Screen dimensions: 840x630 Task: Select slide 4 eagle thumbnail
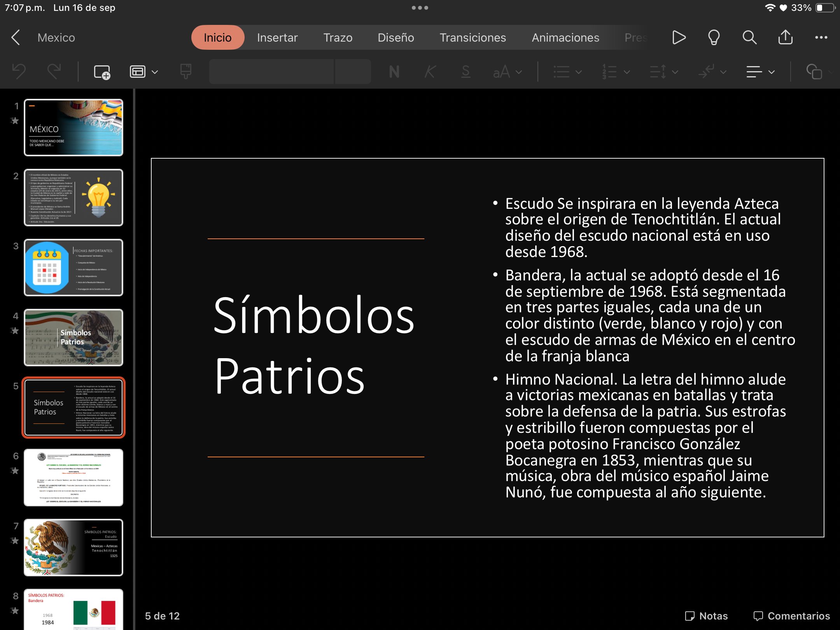(x=73, y=338)
